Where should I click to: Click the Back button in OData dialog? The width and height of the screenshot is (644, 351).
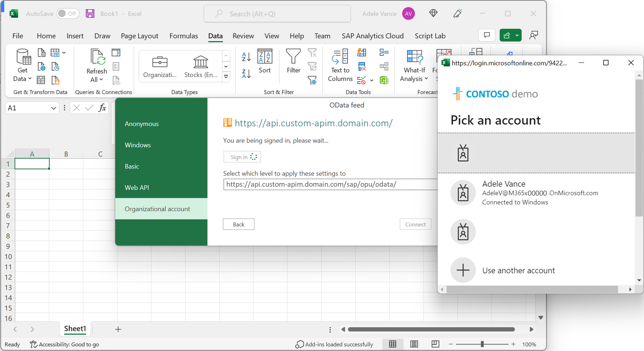pyautogui.click(x=239, y=224)
